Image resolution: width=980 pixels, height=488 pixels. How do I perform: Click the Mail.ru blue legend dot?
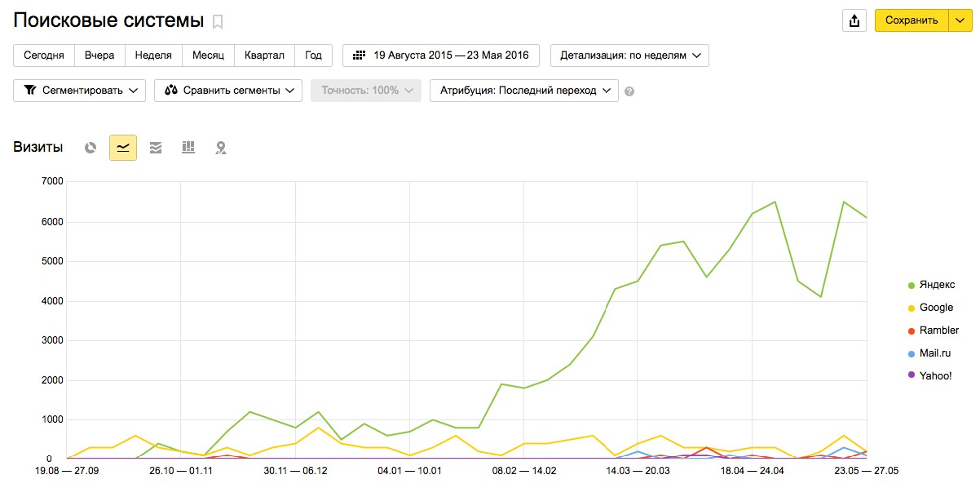click(x=912, y=353)
